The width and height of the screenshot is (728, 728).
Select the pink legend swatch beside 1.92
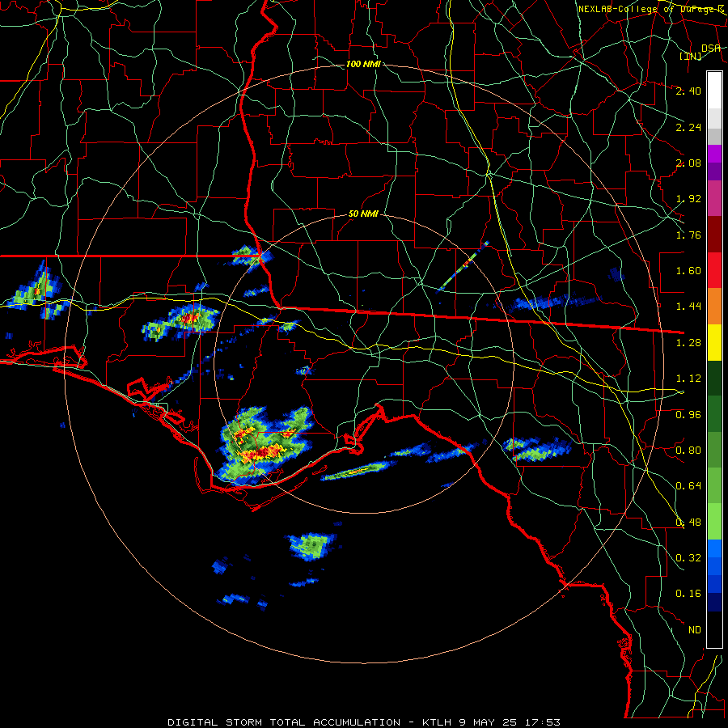(x=714, y=198)
